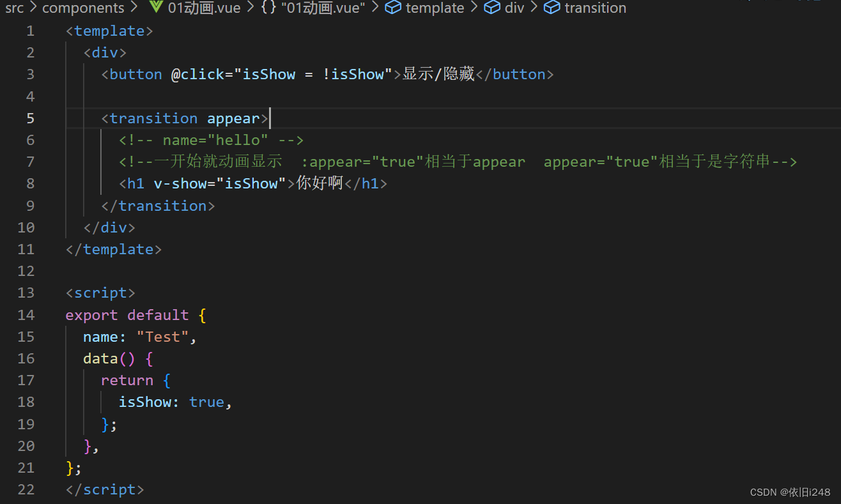Image resolution: width=841 pixels, height=504 pixels.
Task: Click the closing </script> tag on line 22
Action: pos(105,489)
